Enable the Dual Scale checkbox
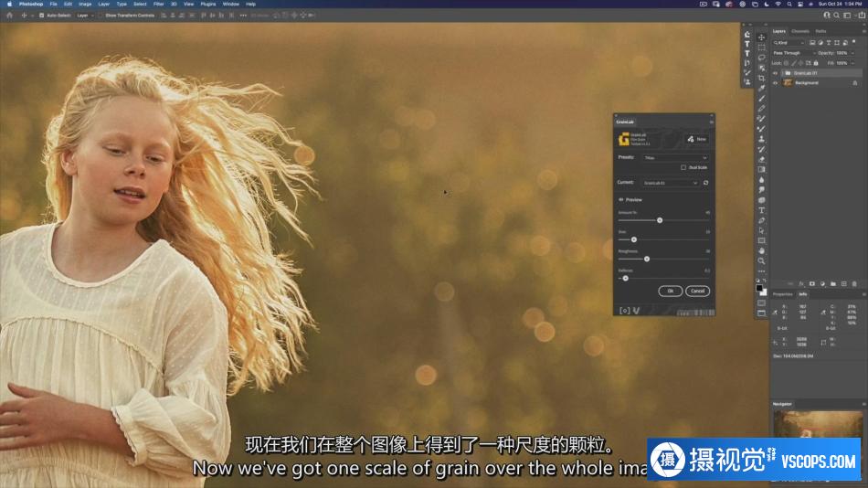The height and width of the screenshot is (488, 868). coord(683,167)
